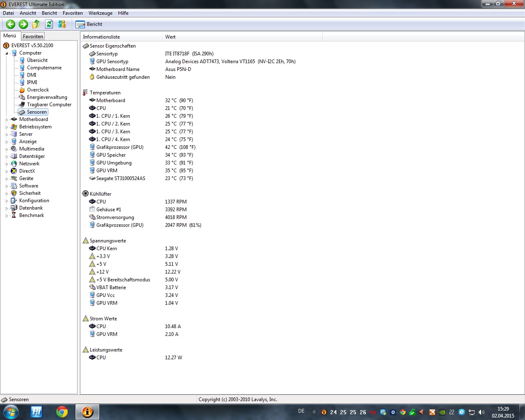Click the Up one level arrow icon

[36, 24]
